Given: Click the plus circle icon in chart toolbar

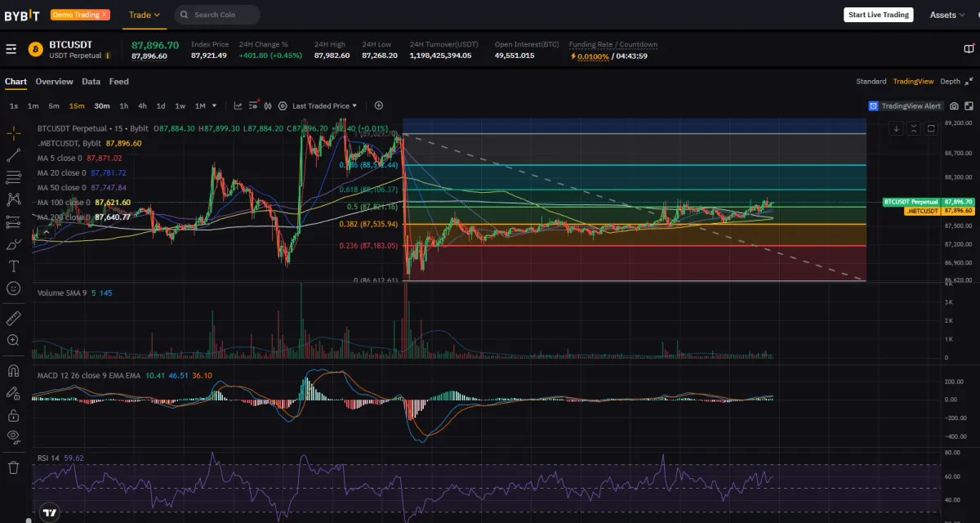Looking at the screenshot, I should point(379,105).
